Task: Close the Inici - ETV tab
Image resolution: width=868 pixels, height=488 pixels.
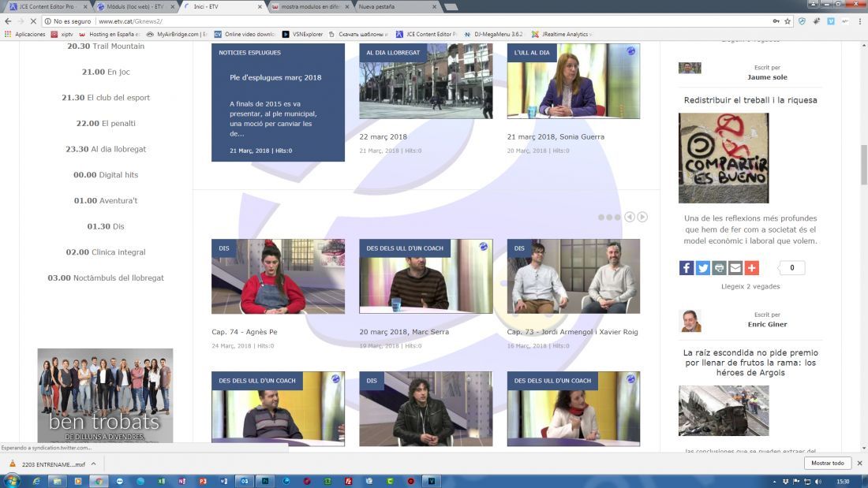Action: 260,6
